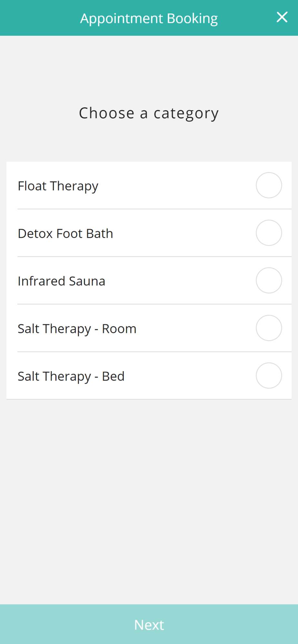
Task: Click the word Float in first option
Action: point(32,186)
